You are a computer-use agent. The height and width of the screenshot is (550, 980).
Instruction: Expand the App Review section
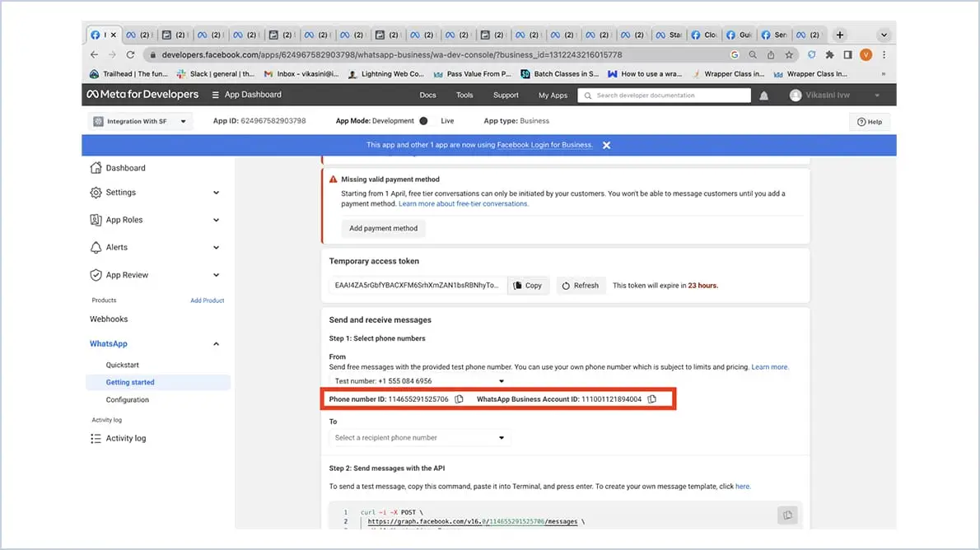tap(217, 275)
